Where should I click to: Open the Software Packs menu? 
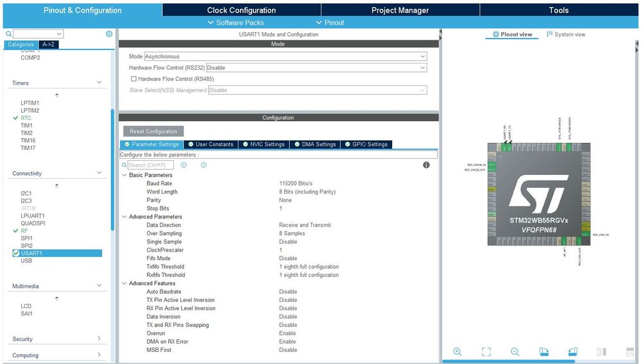click(236, 23)
